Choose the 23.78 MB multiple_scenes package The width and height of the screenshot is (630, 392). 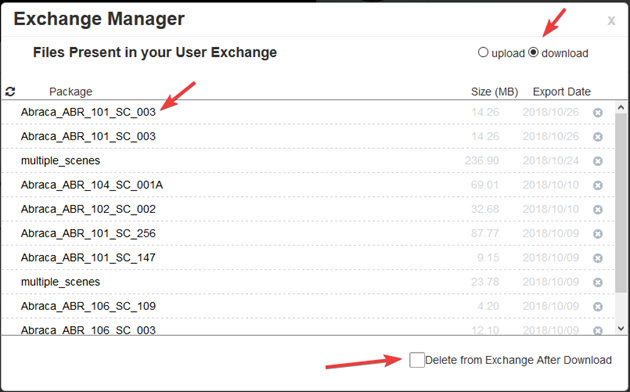tap(60, 282)
